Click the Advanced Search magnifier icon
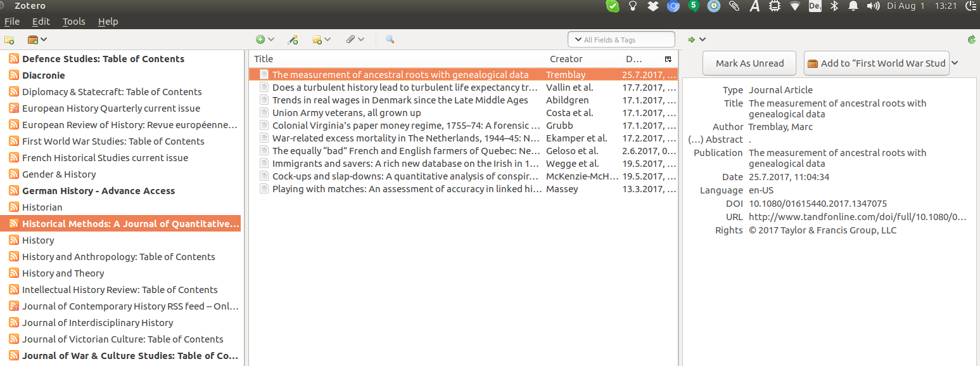Image resolution: width=980 pixels, height=366 pixels. pyautogui.click(x=390, y=39)
